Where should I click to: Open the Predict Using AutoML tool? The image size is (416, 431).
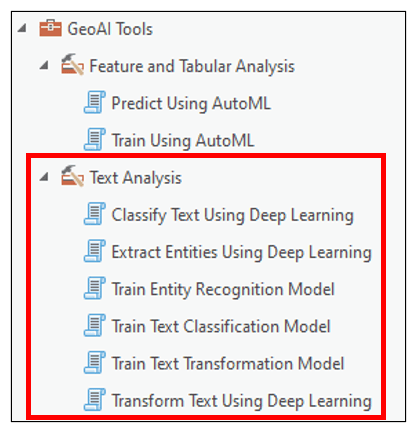(191, 103)
